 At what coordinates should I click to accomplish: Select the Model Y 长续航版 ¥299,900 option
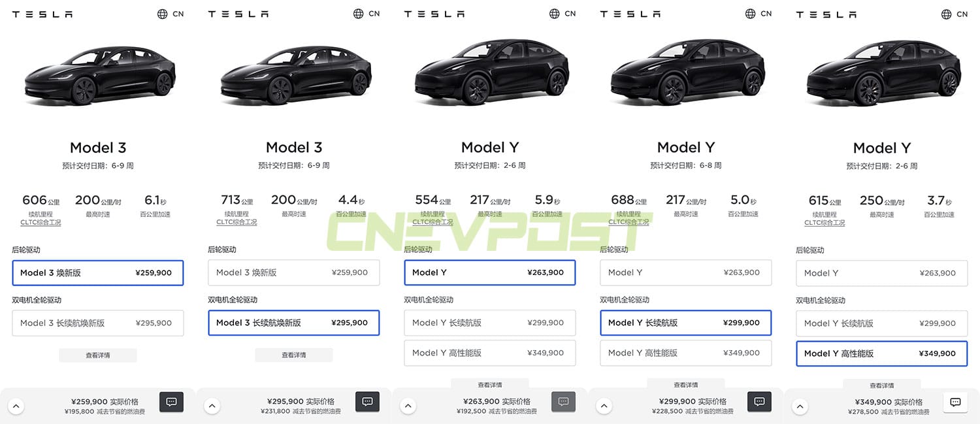[685, 322]
